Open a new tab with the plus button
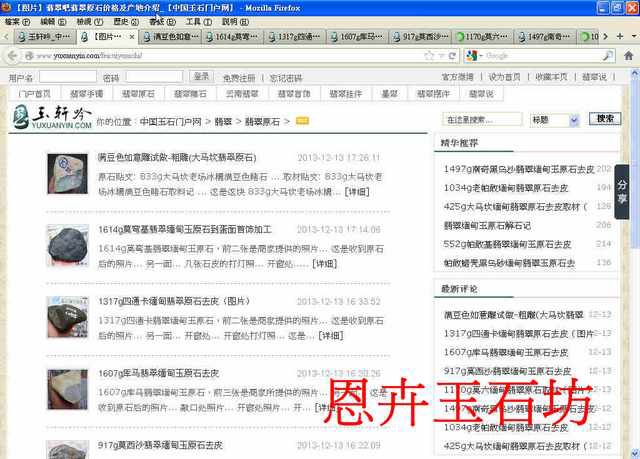Viewport: 640px width, 459px height. click(x=620, y=36)
